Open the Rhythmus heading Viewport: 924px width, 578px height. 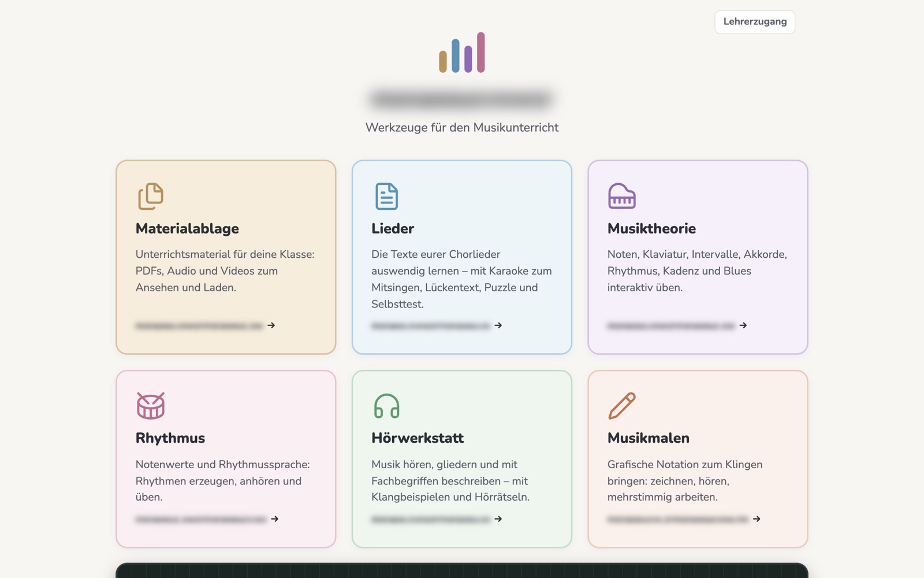[170, 438]
